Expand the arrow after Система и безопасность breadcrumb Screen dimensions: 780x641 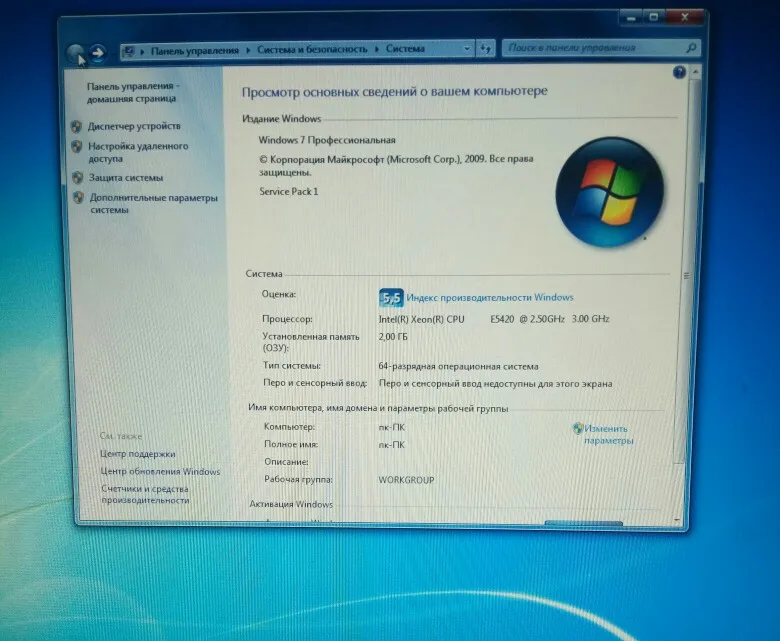pyautogui.click(x=377, y=49)
